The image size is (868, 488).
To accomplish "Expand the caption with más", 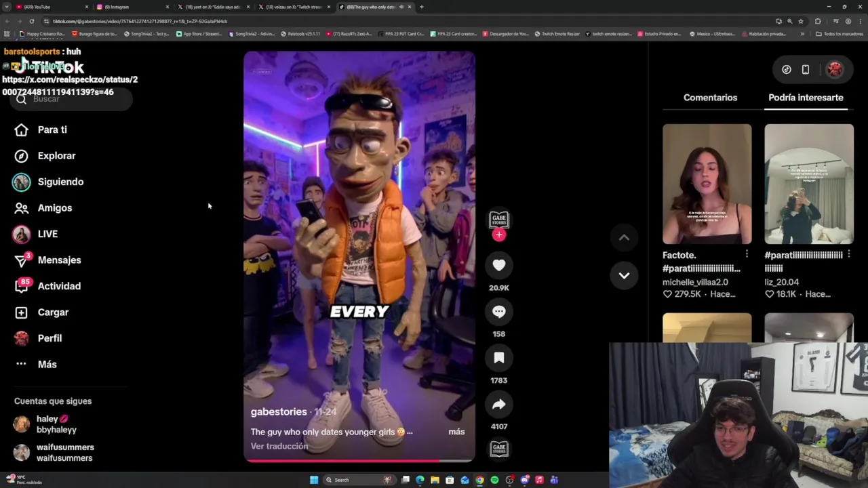I will [456, 432].
